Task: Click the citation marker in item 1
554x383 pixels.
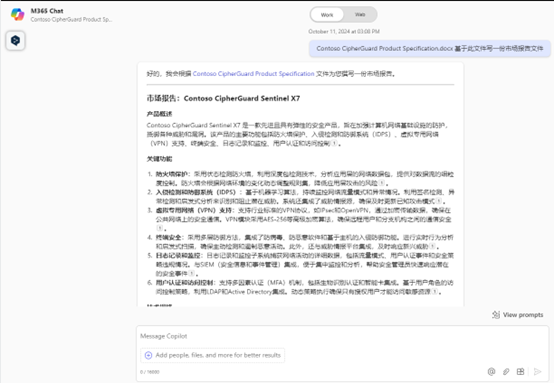Action: pyautogui.click(x=382, y=183)
